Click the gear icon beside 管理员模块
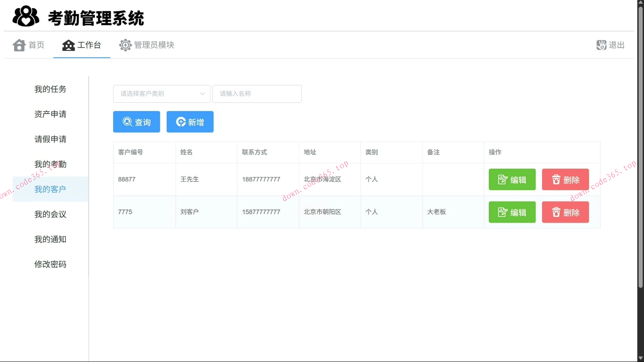Image resolution: width=644 pixels, height=362 pixels. [x=125, y=45]
